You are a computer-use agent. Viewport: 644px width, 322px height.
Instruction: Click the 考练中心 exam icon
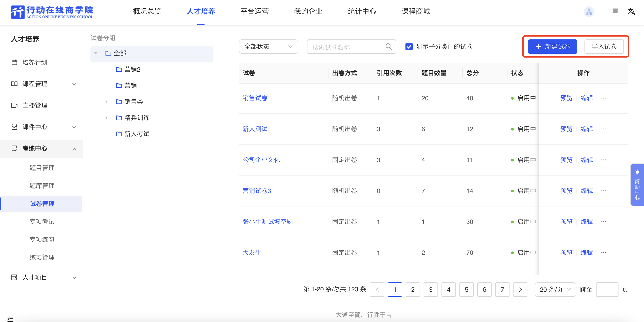(x=14, y=148)
